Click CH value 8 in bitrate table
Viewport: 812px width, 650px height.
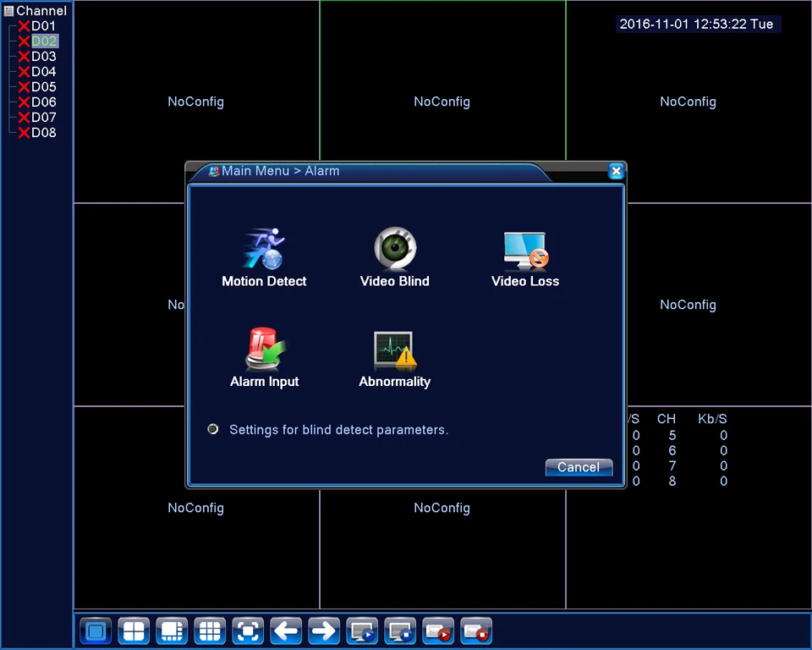click(672, 481)
